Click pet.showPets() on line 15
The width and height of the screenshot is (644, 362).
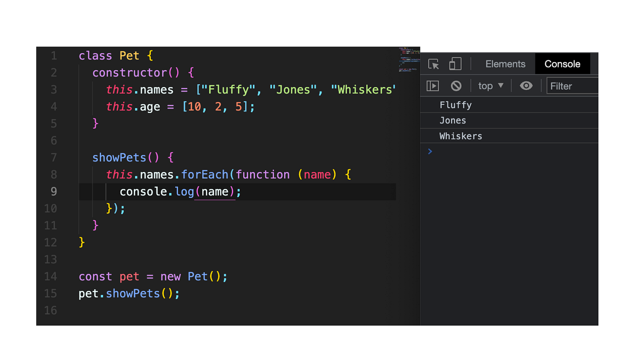click(x=129, y=294)
